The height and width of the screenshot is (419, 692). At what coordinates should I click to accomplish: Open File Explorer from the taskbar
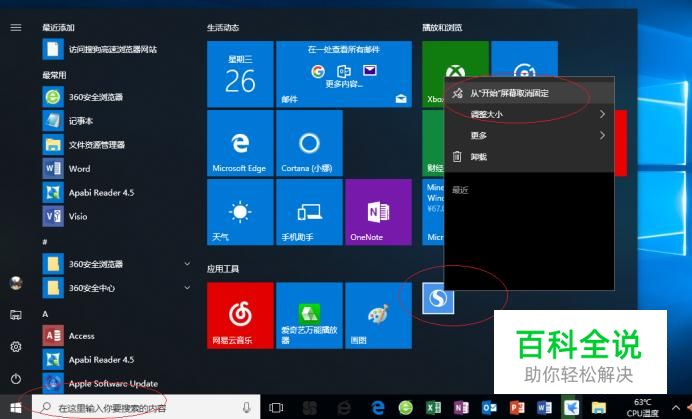pyautogui.click(x=599, y=407)
